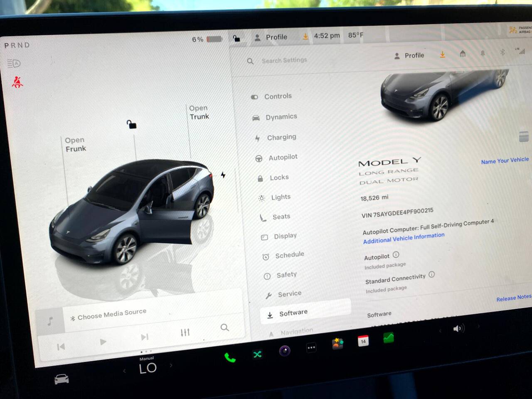Open the Camera app in bottom bar
This screenshot has height=399, width=532.
pos(285,351)
